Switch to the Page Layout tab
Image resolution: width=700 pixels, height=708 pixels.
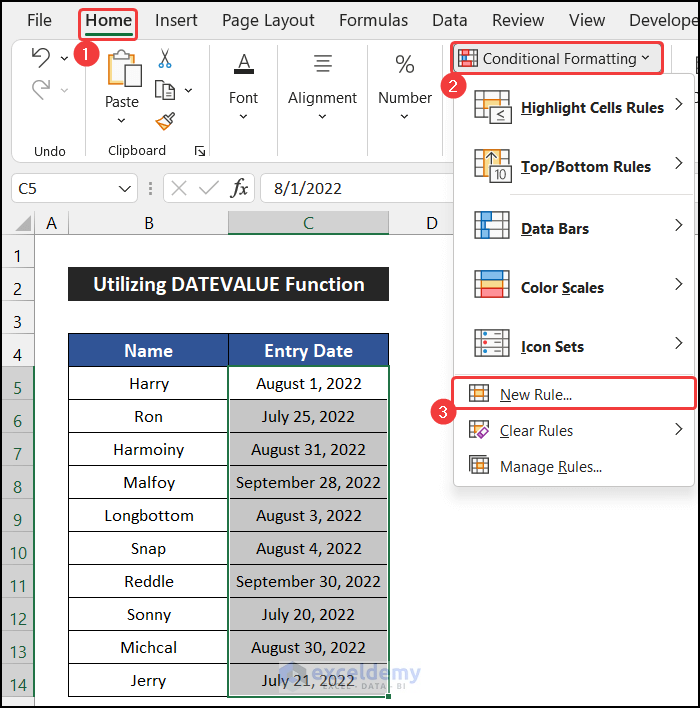click(x=268, y=20)
